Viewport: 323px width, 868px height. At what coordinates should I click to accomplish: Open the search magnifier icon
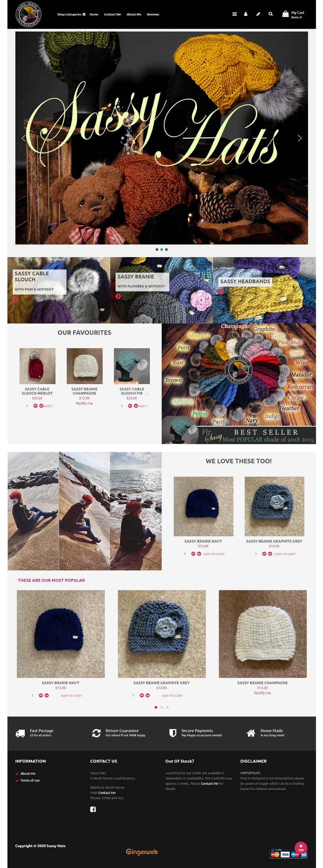coord(271,14)
